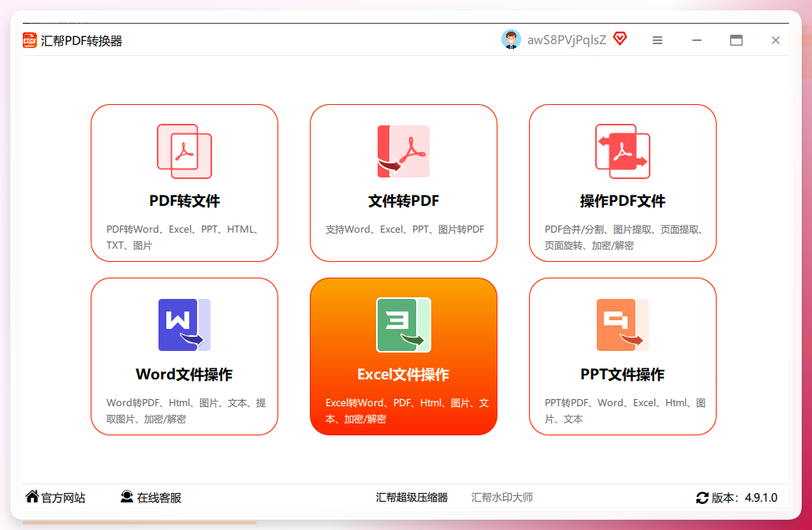
Task: Maximize the 汇帮PDF转换器 window
Action: tap(736, 40)
